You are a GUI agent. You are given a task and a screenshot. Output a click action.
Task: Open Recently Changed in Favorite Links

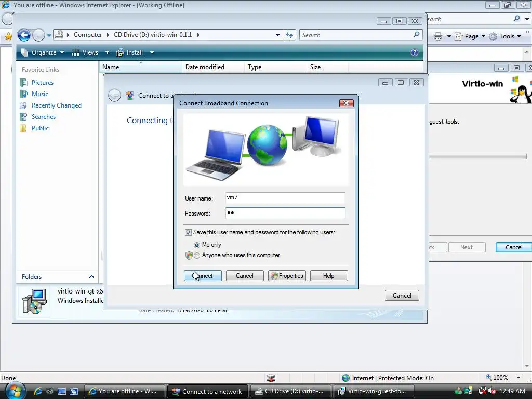coord(57,105)
